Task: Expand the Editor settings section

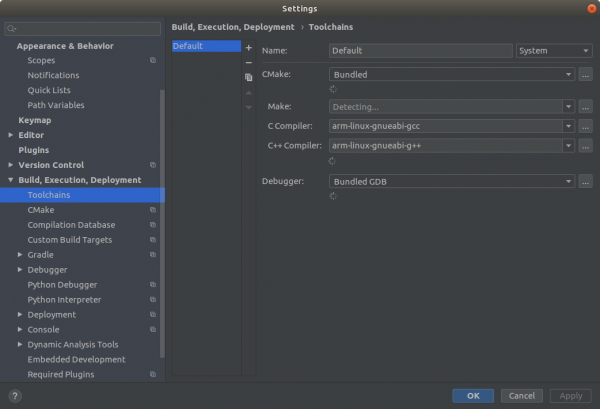Action: pyautogui.click(x=11, y=135)
